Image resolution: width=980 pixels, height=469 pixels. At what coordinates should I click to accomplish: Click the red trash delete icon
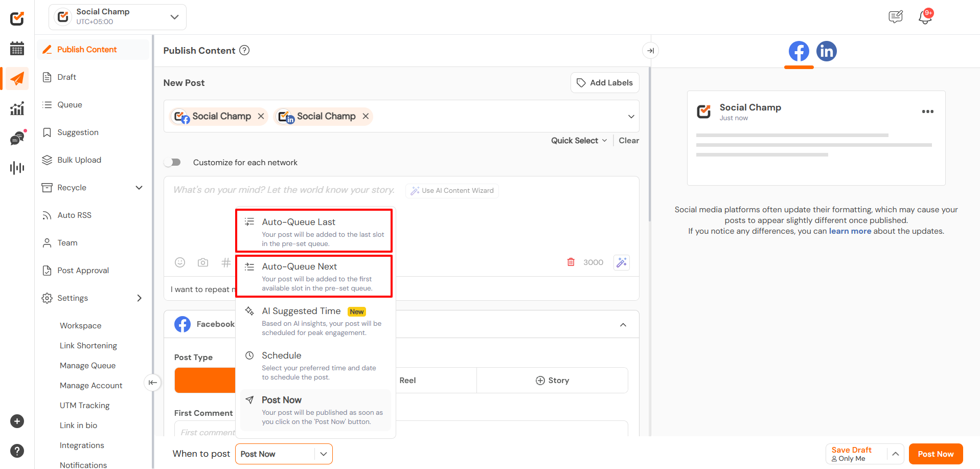(571, 262)
